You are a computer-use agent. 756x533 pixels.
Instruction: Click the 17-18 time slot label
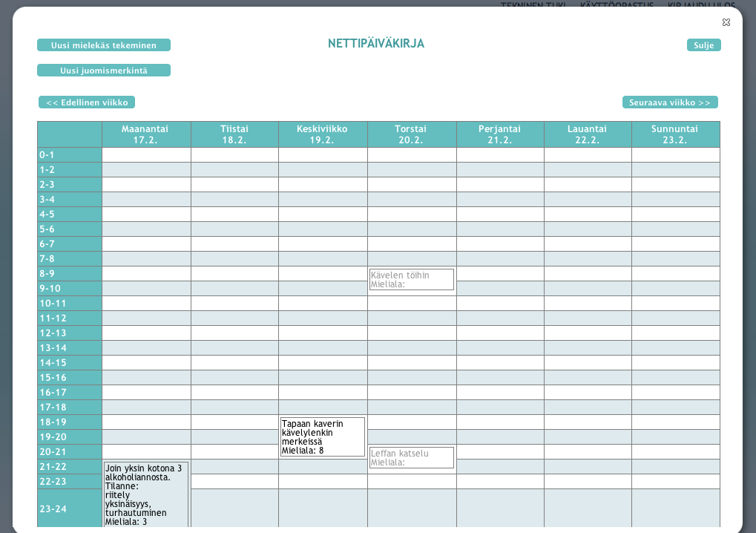pyautogui.click(x=70, y=407)
